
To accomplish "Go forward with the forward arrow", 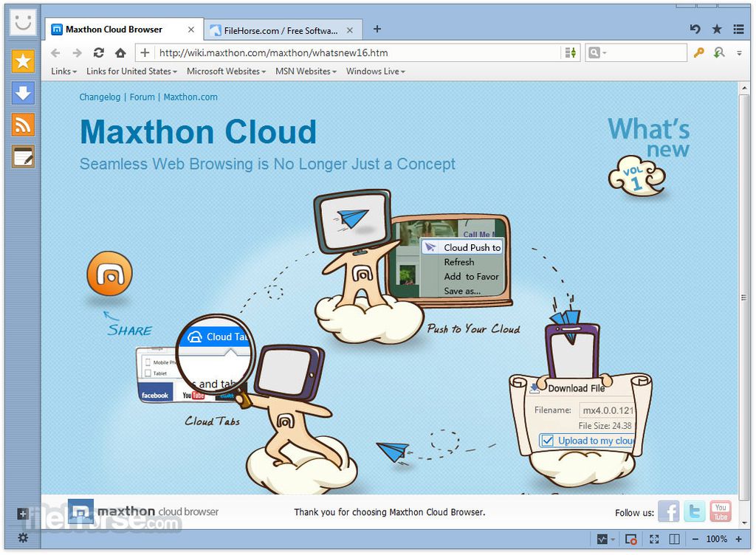I will click(x=77, y=52).
